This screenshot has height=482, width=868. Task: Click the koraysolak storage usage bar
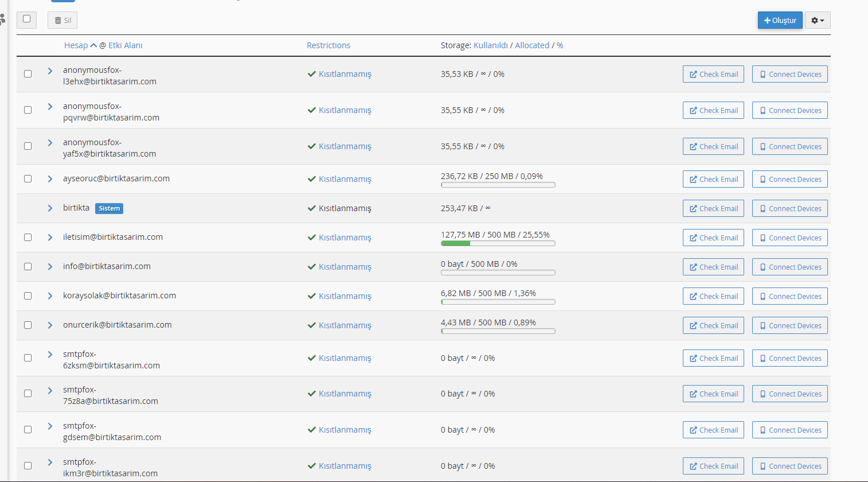pos(498,302)
